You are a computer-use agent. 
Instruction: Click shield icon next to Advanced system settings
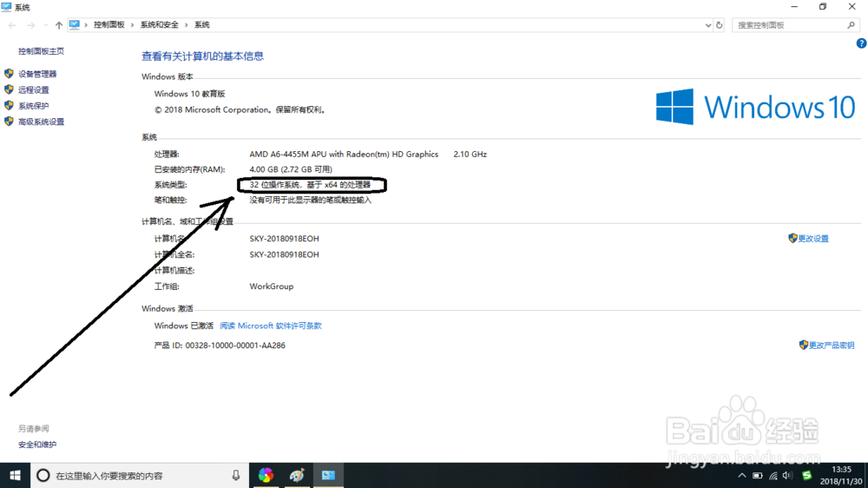point(9,122)
